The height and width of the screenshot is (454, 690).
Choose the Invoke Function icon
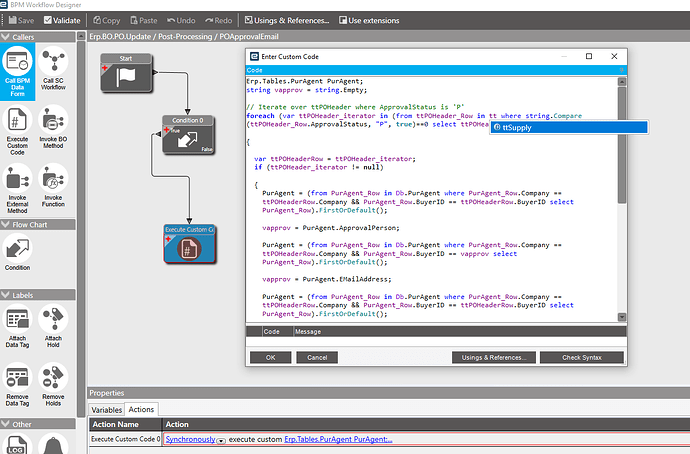pos(53,186)
